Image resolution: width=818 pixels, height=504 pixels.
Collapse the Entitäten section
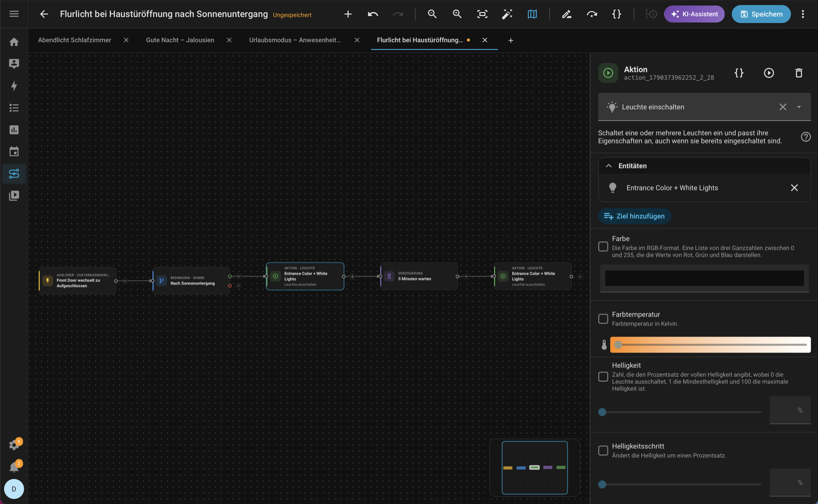[x=609, y=166]
